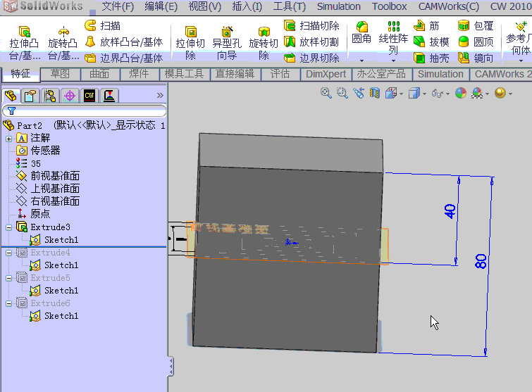Open Reference Geometry (参考几何体) tool
This screenshot has width=532, height=392.
pos(519,38)
